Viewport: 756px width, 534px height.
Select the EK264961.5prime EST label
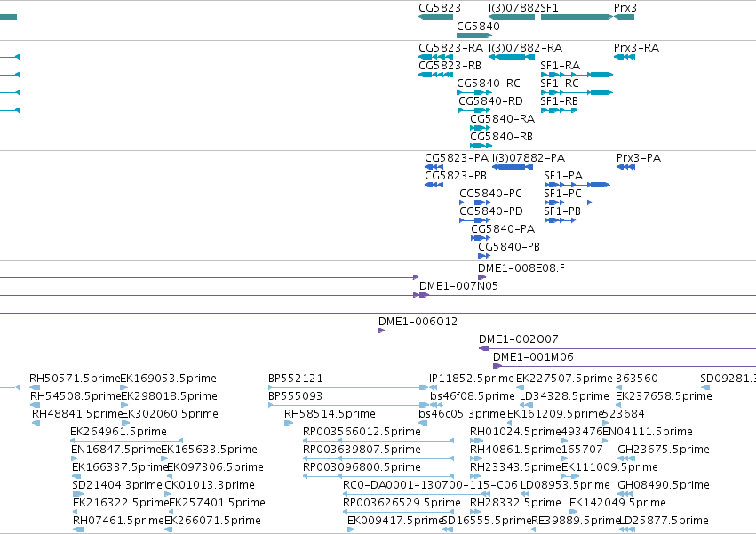(x=119, y=432)
